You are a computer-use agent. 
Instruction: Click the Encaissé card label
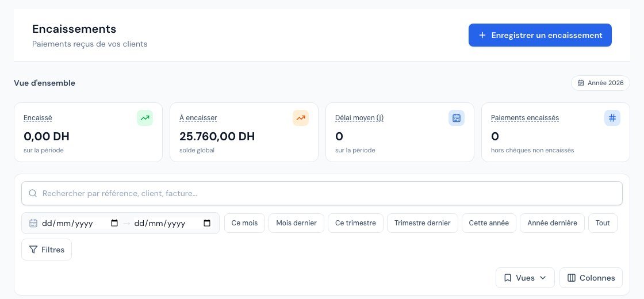tap(38, 118)
